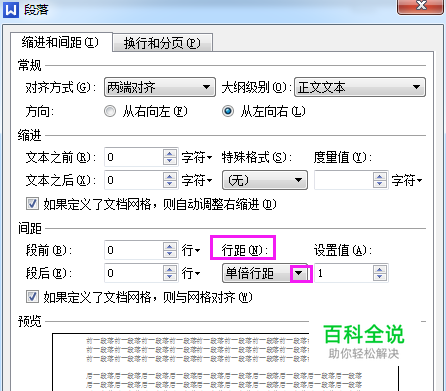This screenshot has height=391, width=446.
Task: Decrease 文本之前 value with down arrow
Action: 170,161
